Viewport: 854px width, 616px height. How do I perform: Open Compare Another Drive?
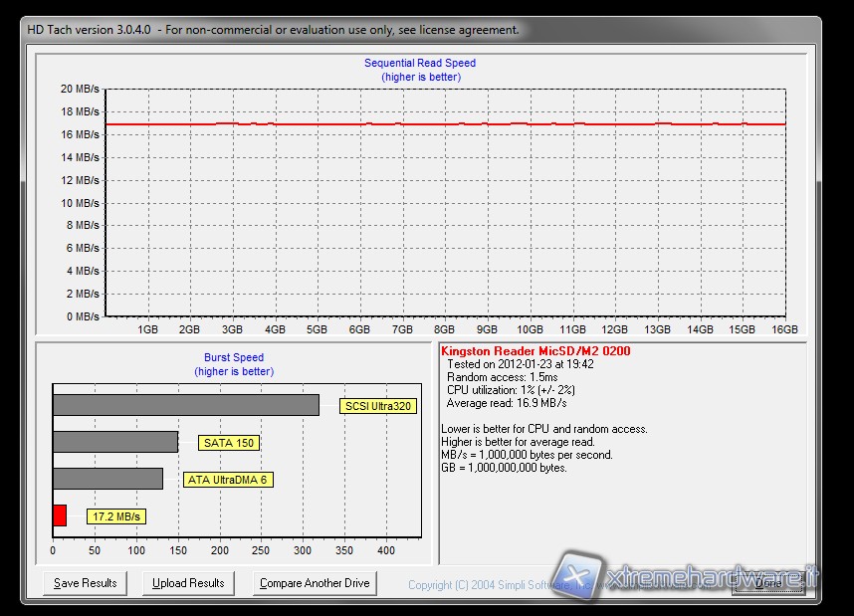(314, 583)
